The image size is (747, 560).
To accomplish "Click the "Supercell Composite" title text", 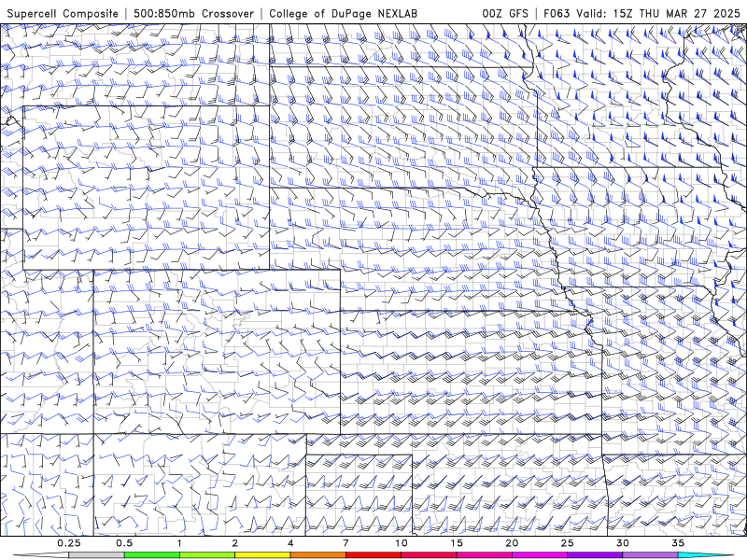I will point(63,13).
